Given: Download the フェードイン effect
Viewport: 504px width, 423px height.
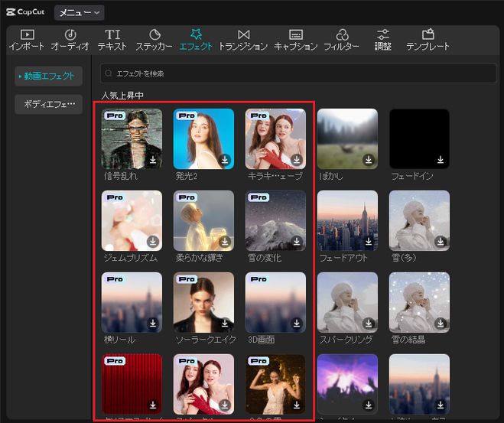Looking at the screenshot, I should [x=441, y=160].
